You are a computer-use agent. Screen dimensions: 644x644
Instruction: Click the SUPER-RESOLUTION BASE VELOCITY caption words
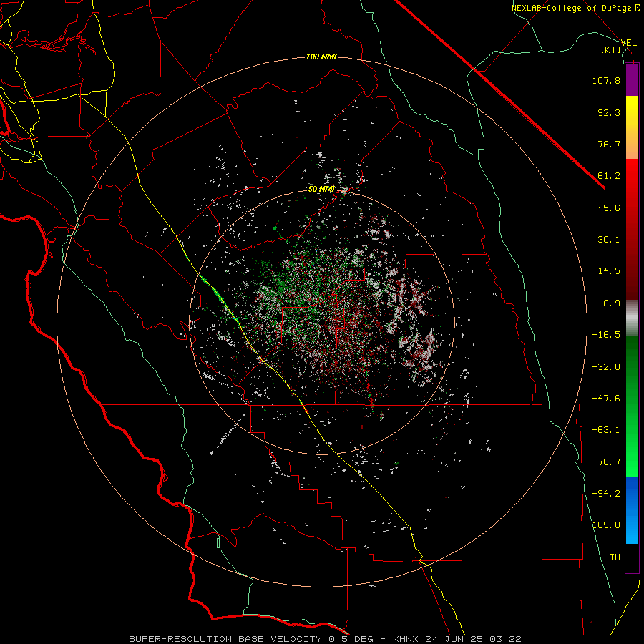point(225,639)
